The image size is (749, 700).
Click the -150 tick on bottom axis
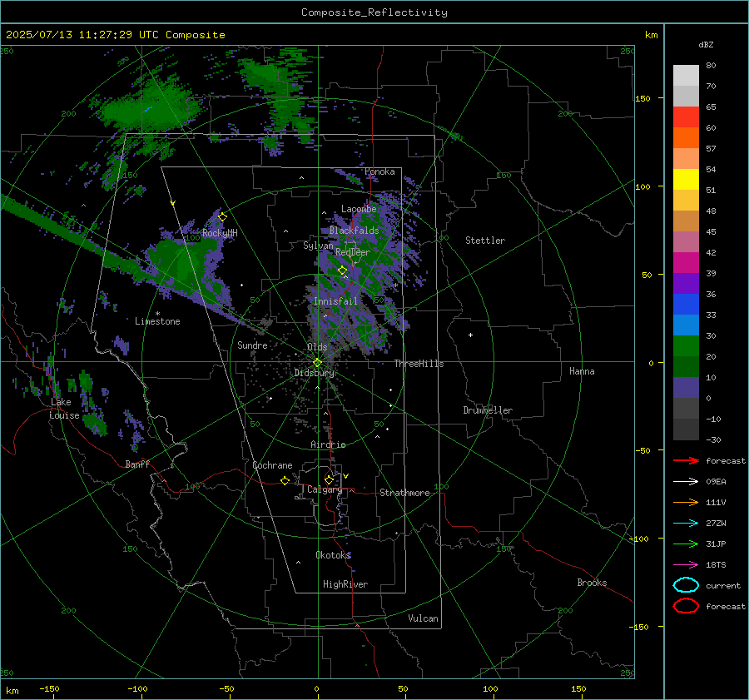click(x=49, y=688)
